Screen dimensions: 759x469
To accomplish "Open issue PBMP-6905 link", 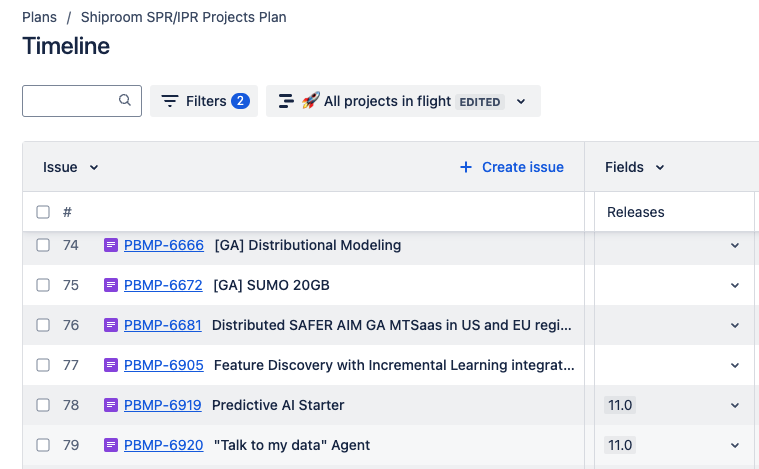I will pyautogui.click(x=164, y=365).
